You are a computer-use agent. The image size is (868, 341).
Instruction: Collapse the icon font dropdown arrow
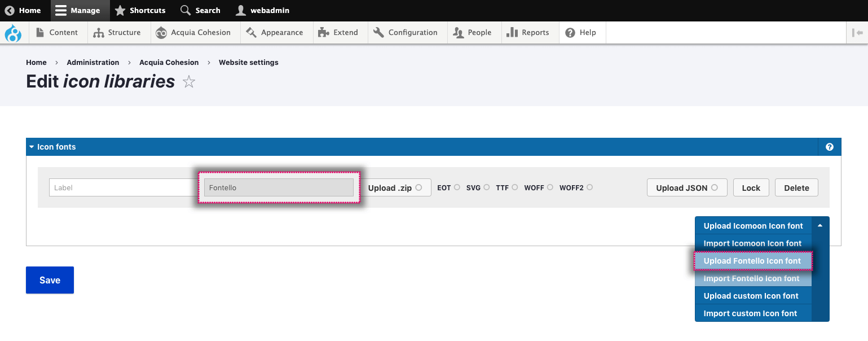tap(820, 225)
